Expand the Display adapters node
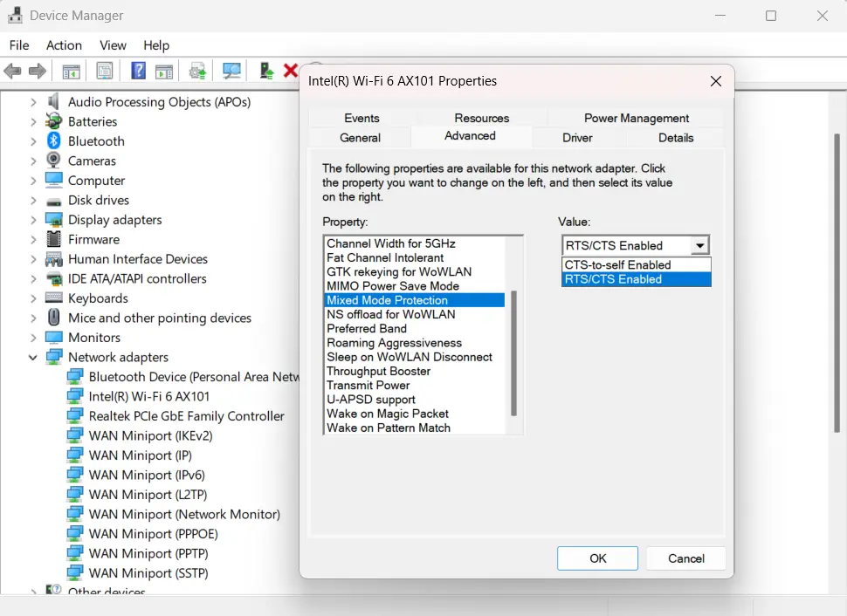847x616 pixels. pyautogui.click(x=33, y=220)
